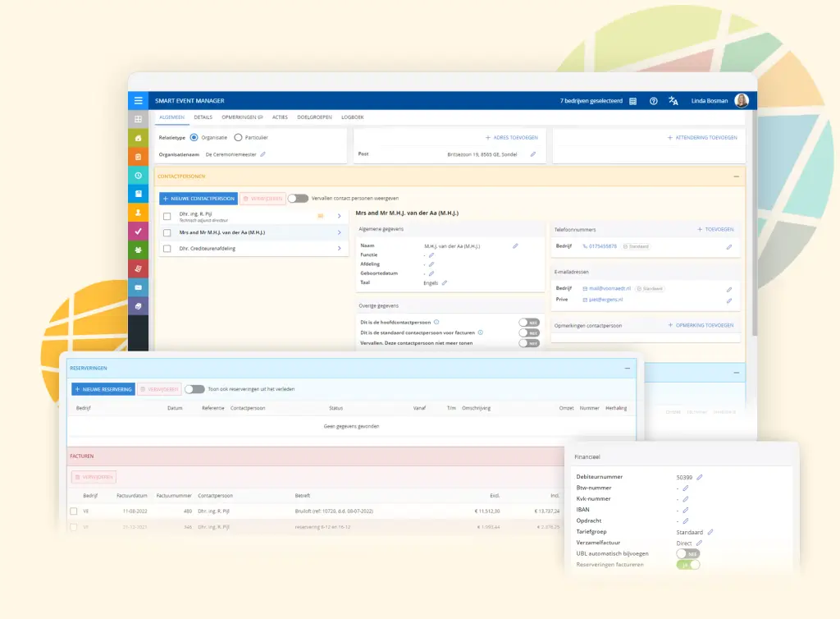Image resolution: width=840 pixels, height=619 pixels.
Task: Switch to the Details tab
Action: [203, 118]
